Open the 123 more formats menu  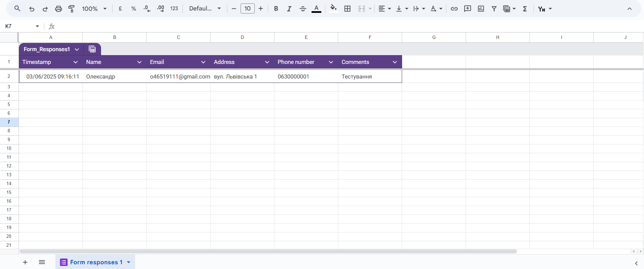click(x=174, y=9)
